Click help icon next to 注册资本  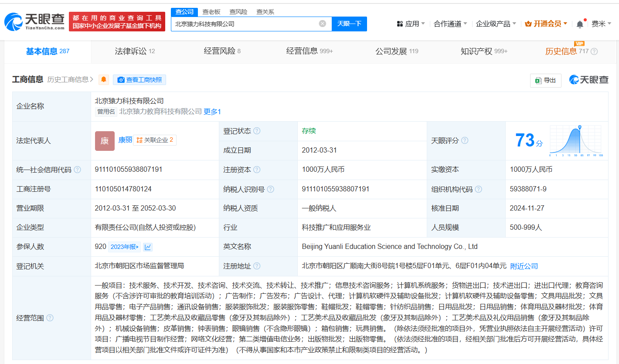pyautogui.click(x=257, y=170)
